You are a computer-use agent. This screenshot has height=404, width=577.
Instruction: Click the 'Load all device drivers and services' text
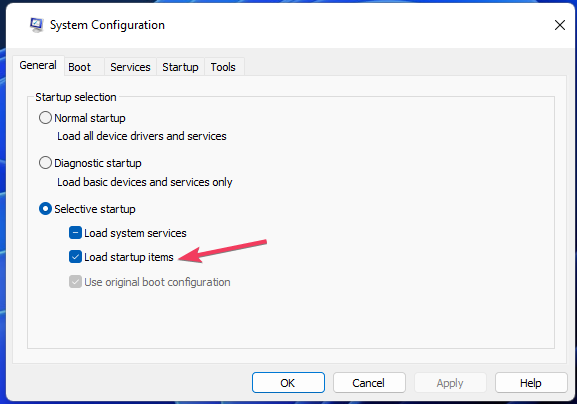142,136
